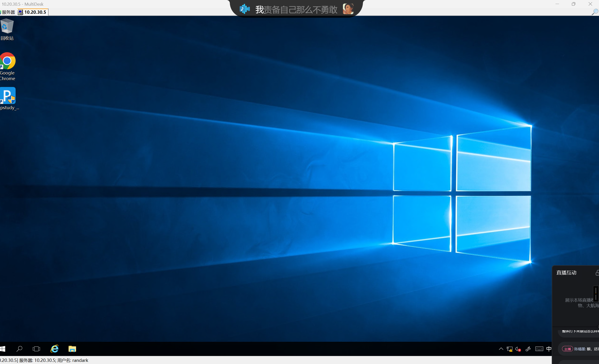Open File Explorer from the taskbar
This screenshot has height=364, width=599.
coord(72,349)
